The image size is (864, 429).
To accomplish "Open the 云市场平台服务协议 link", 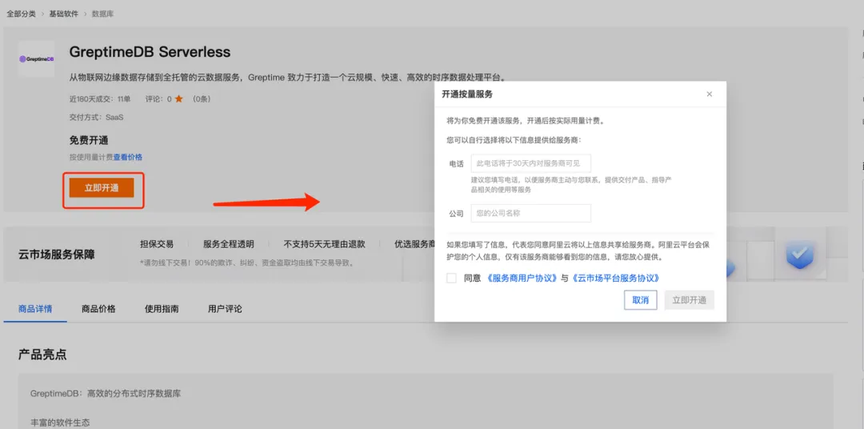I will pos(614,278).
